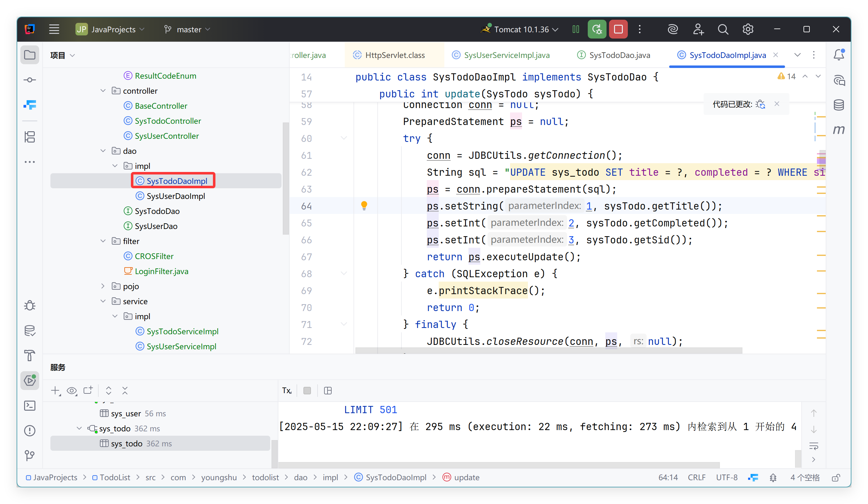
Task: Add a service with the plus icon
Action: tap(55, 391)
